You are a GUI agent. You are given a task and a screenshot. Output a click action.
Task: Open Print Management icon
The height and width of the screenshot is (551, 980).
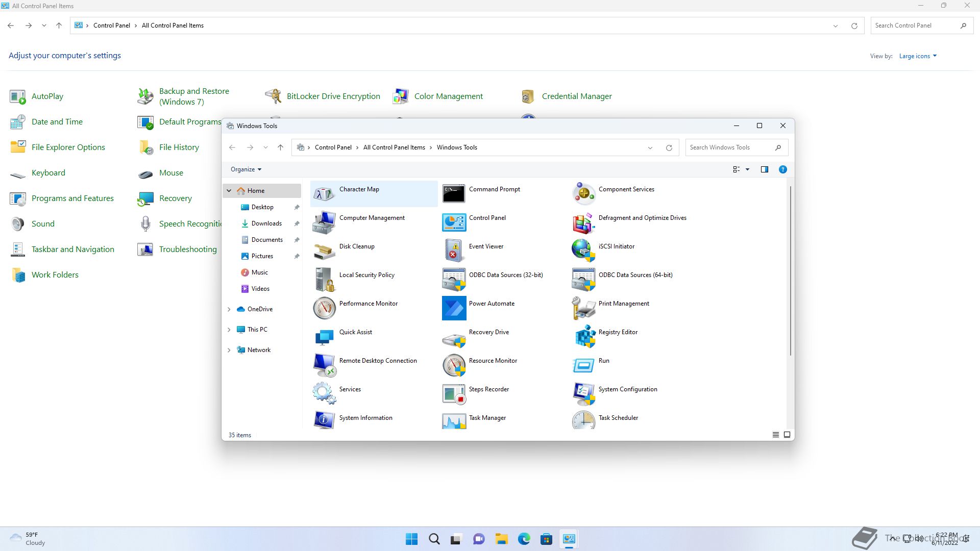tap(583, 308)
